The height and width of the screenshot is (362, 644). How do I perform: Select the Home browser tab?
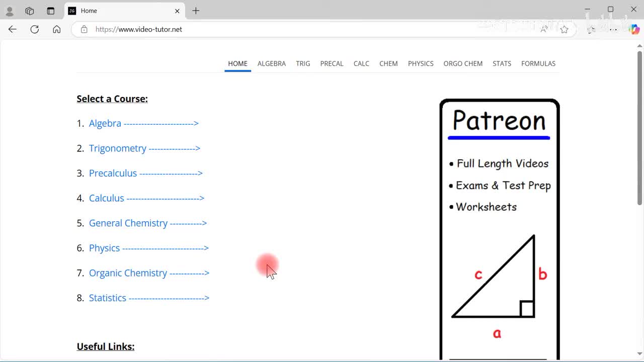coord(125,11)
